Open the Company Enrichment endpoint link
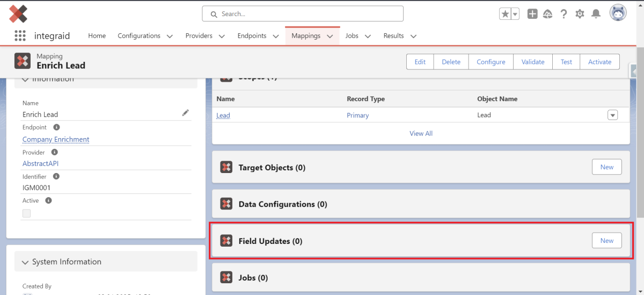Viewport: 644px width, 295px height. tap(56, 139)
